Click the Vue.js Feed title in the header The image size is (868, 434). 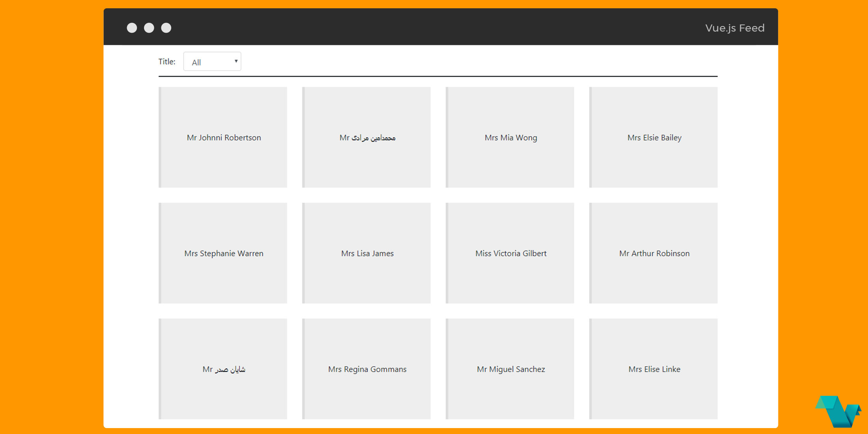coord(735,28)
